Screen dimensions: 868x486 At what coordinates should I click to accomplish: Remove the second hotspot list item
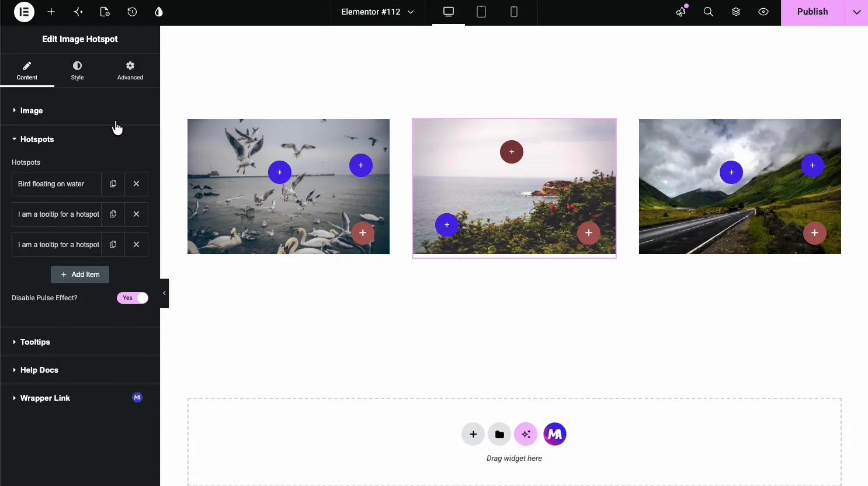[x=136, y=214]
